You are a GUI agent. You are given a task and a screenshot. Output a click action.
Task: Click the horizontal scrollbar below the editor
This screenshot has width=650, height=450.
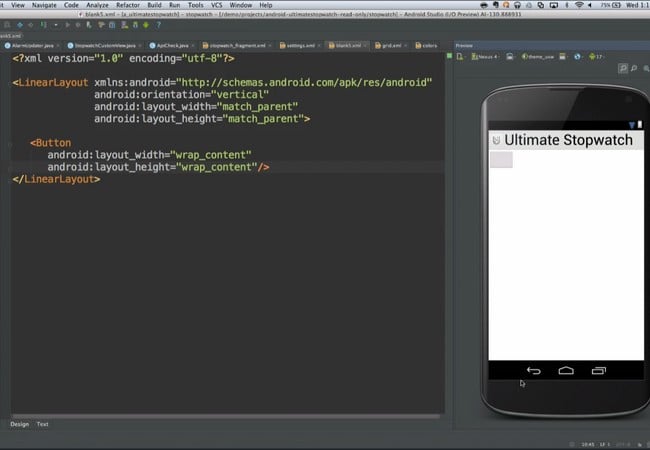click(226, 416)
